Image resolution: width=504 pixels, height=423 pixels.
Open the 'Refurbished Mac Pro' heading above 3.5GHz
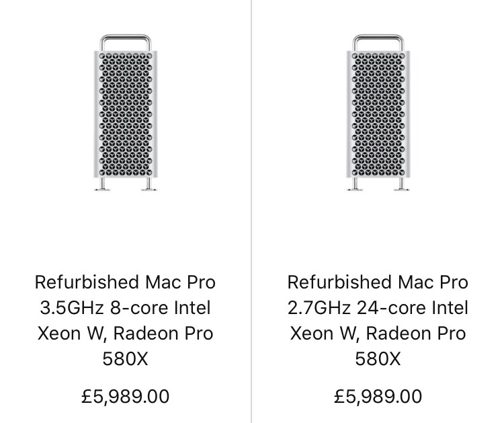[x=126, y=282]
